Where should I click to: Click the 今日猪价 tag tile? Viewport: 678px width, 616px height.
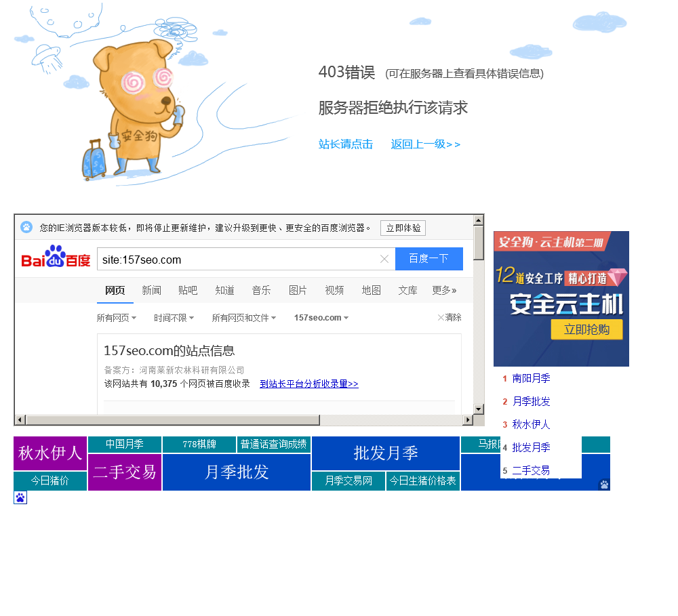coord(50,481)
